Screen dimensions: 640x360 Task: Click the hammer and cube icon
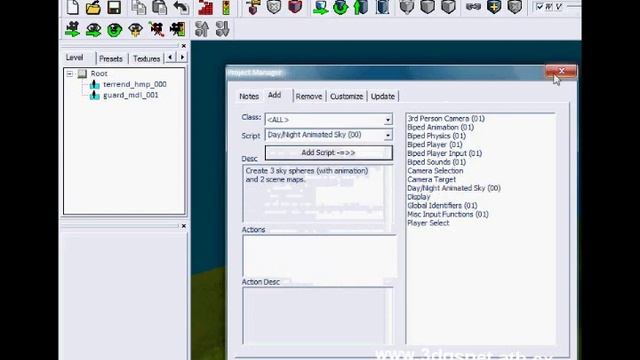[253, 7]
